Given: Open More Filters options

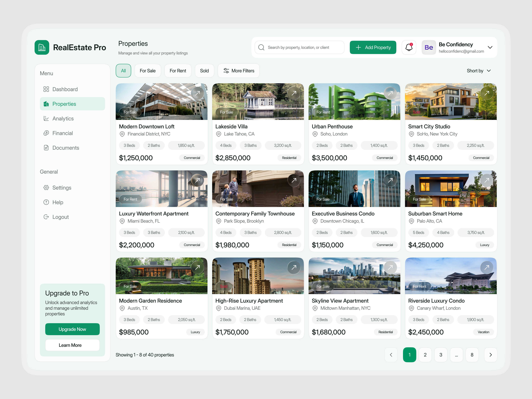Looking at the screenshot, I should [x=238, y=70].
